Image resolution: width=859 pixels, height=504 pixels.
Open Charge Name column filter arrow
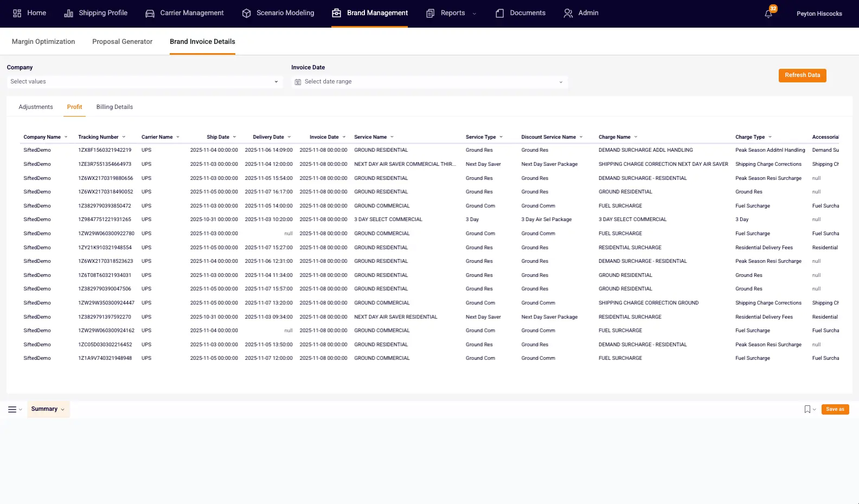636,137
